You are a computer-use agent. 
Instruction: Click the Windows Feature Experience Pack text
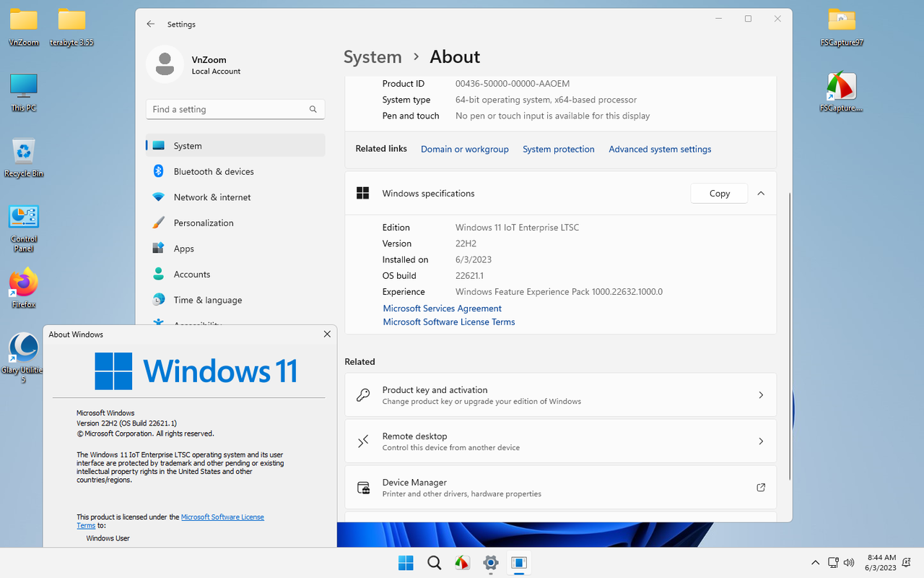click(x=559, y=292)
